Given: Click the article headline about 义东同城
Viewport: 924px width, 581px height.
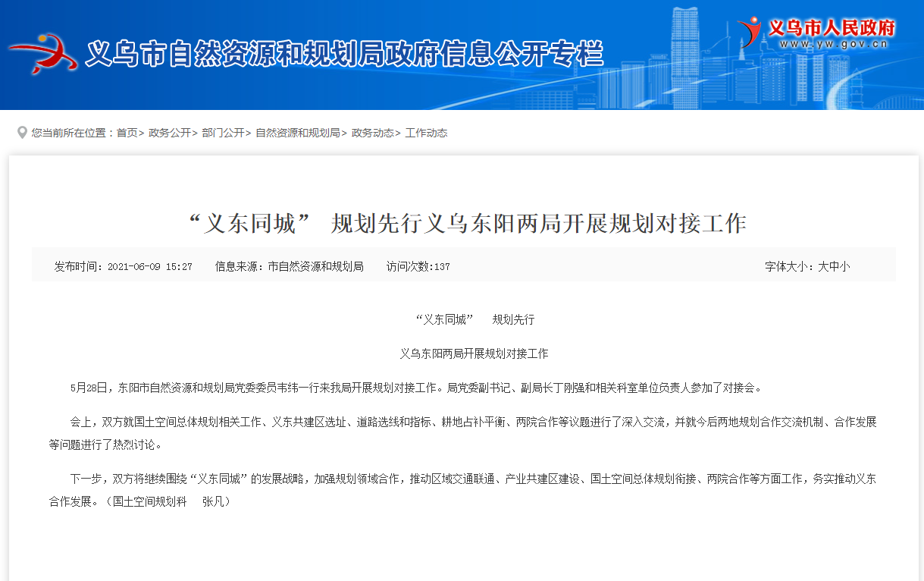Looking at the screenshot, I should pos(467,223).
